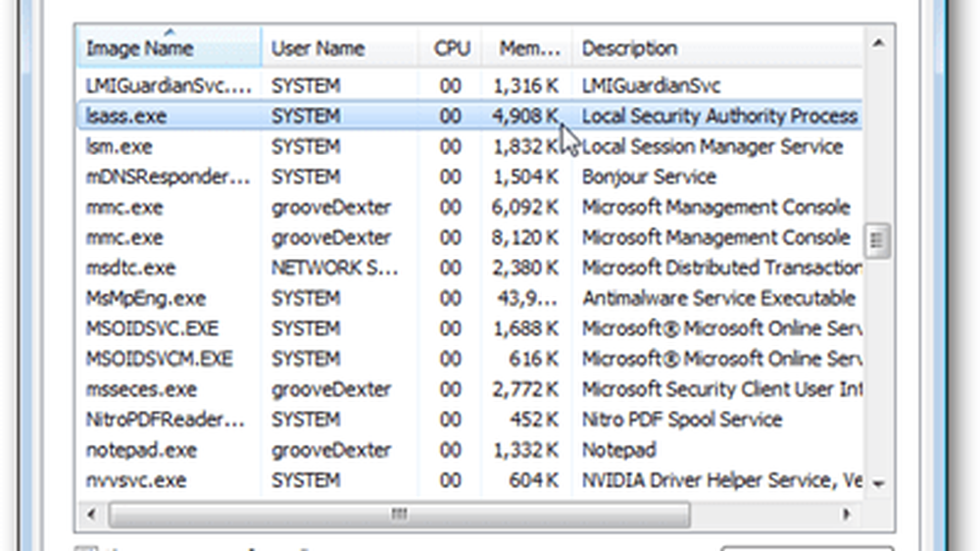980x551 pixels.
Task: Select the mmc.exe row using 6,092 K
Action: [x=469, y=207]
